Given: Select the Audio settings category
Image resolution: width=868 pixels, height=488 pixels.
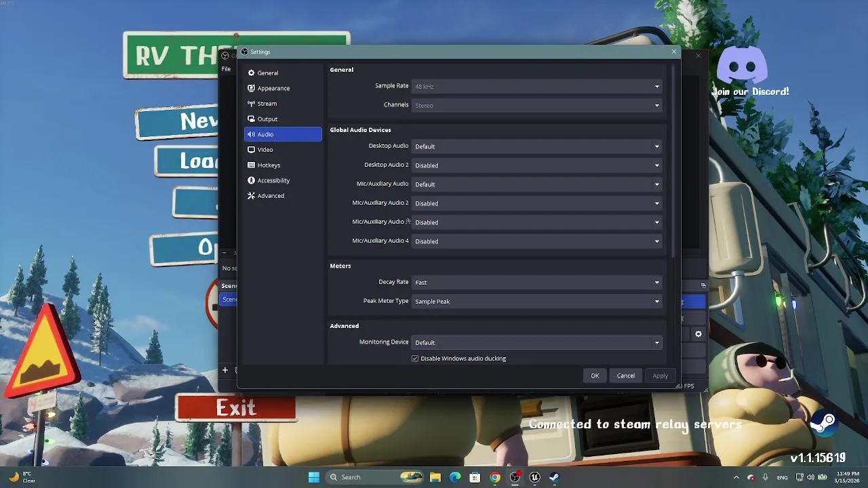Looking at the screenshot, I should pyautogui.click(x=283, y=134).
